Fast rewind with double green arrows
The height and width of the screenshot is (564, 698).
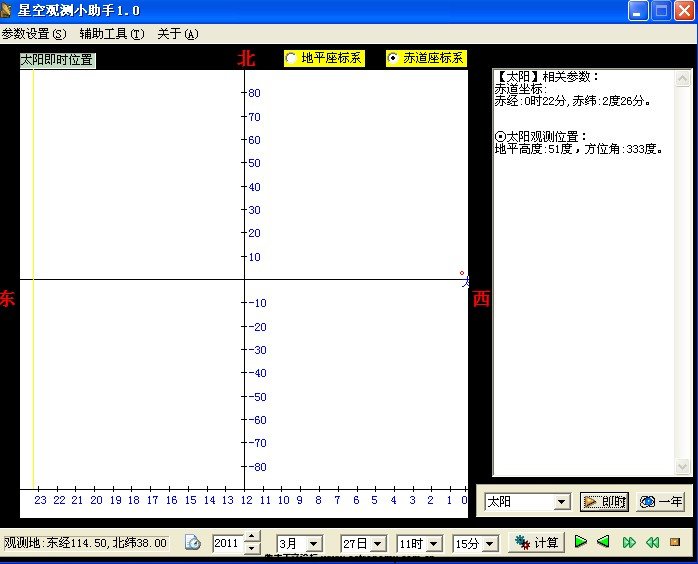point(652,542)
